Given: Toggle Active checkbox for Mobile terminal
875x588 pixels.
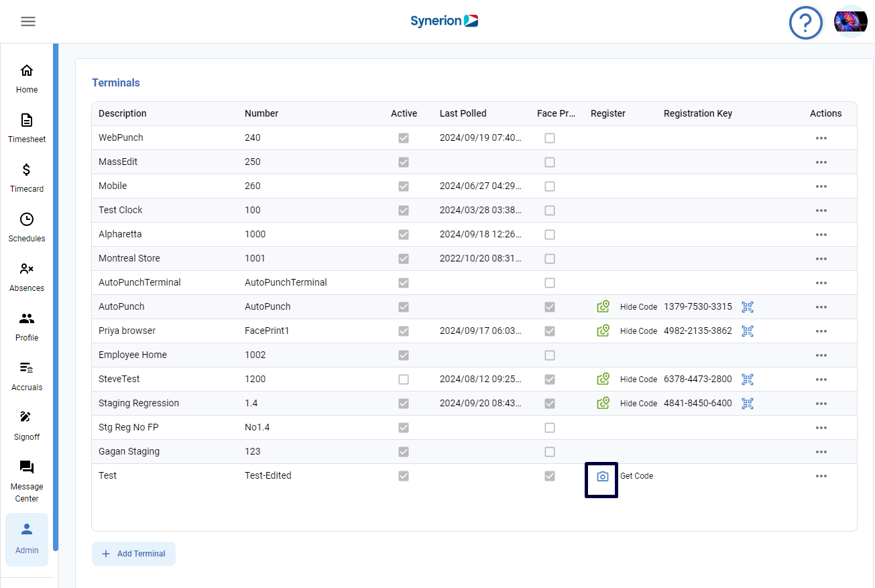Looking at the screenshot, I should pos(404,186).
